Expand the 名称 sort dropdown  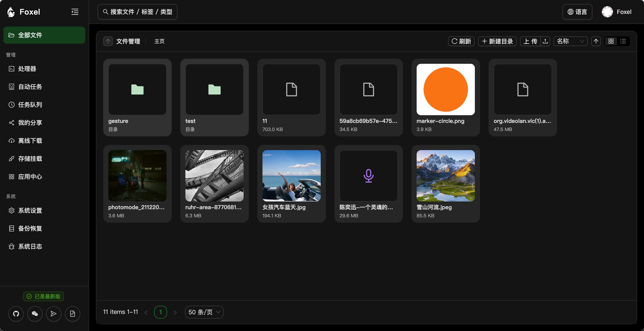tap(571, 41)
